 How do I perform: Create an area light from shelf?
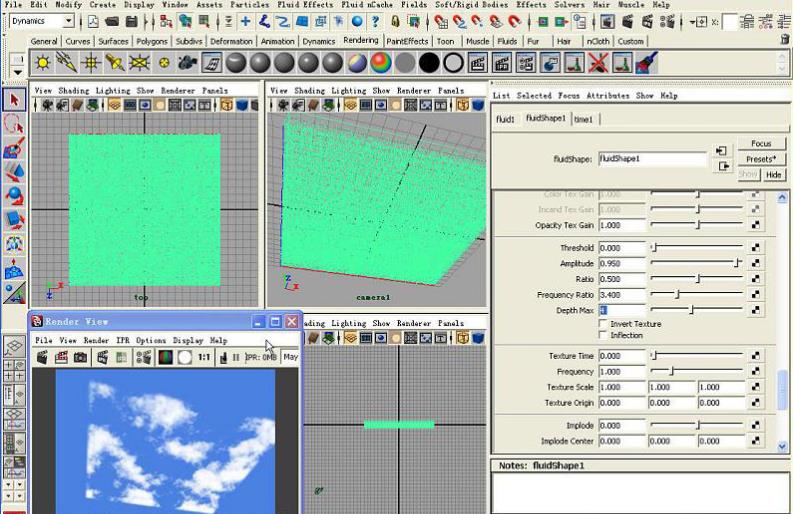pyautogui.click(x=139, y=63)
